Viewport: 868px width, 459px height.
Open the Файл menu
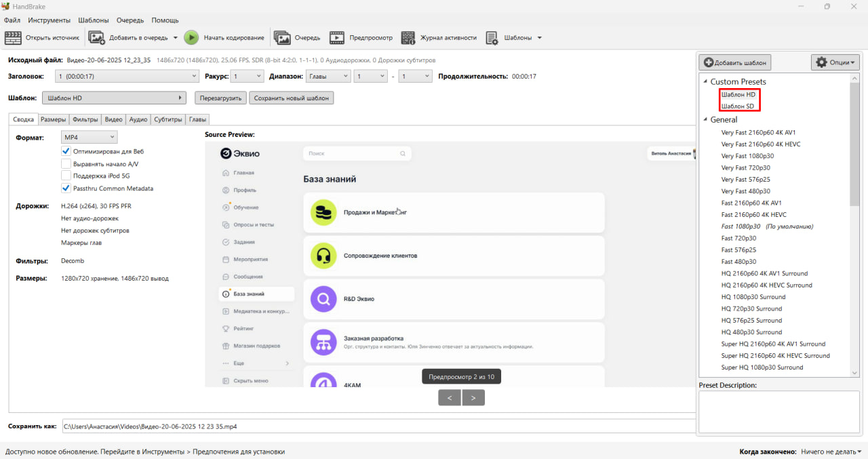click(x=12, y=20)
